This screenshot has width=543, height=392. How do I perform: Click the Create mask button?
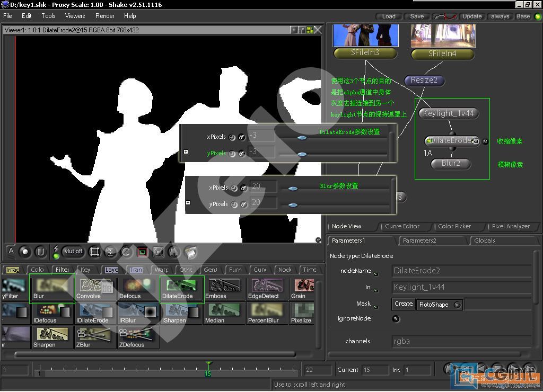point(404,304)
